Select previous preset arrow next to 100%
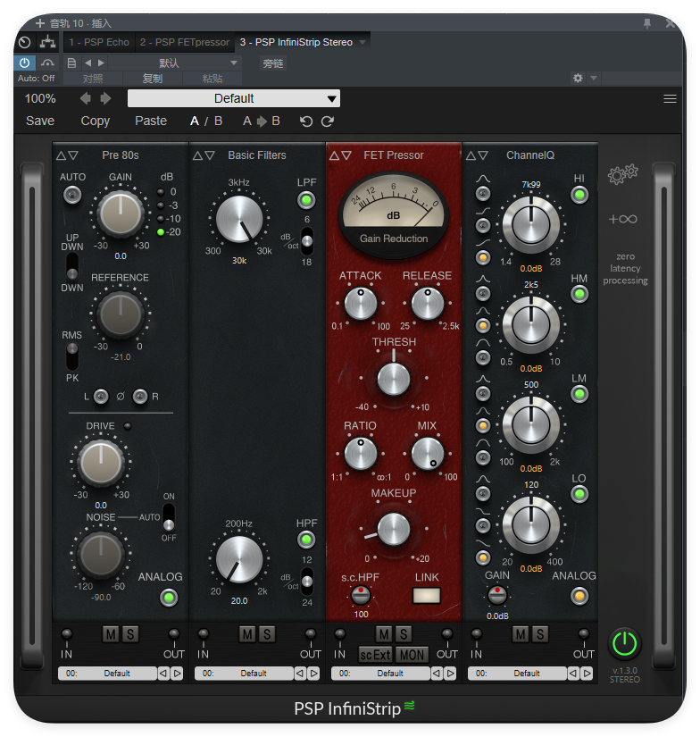This screenshot has width=700, height=737. click(86, 98)
